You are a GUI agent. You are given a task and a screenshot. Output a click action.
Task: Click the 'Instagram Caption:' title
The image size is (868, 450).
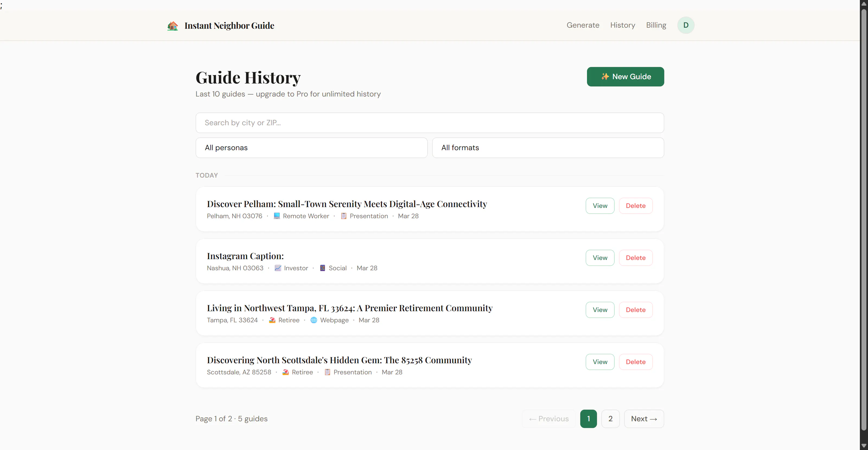(245, 256)
